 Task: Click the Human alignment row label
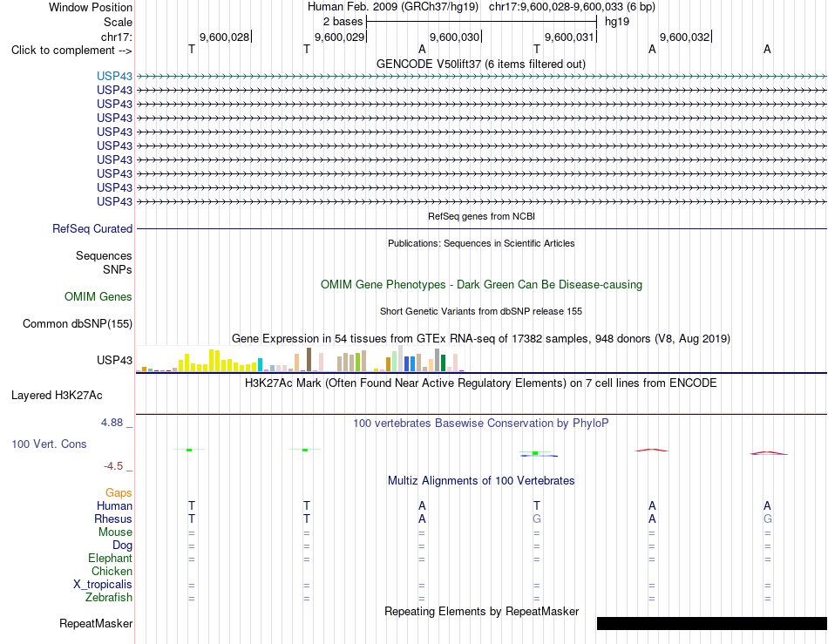coord(114,505)
